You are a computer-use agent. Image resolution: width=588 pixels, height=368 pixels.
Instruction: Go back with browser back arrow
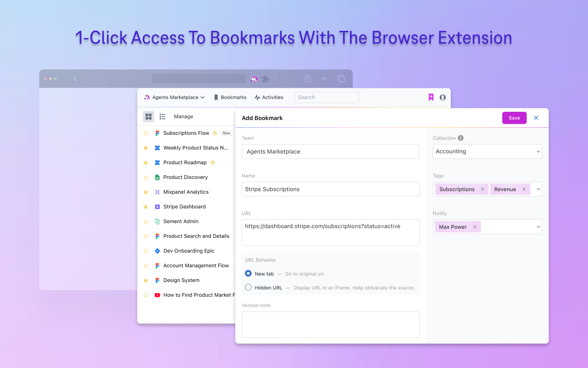(x=75, y=79)
